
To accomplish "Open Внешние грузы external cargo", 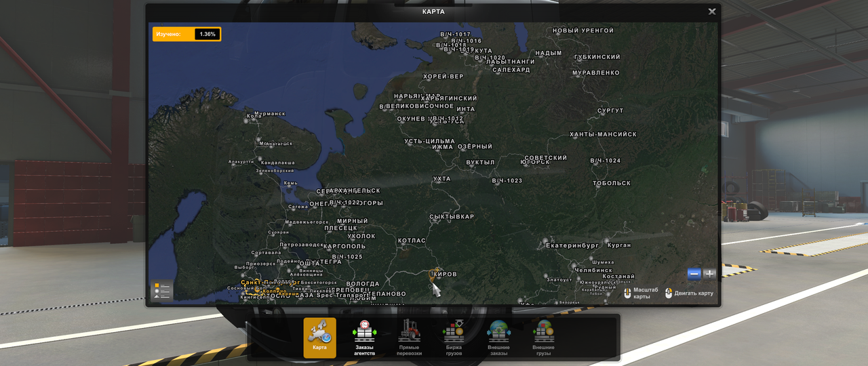I will click(543, 338).
